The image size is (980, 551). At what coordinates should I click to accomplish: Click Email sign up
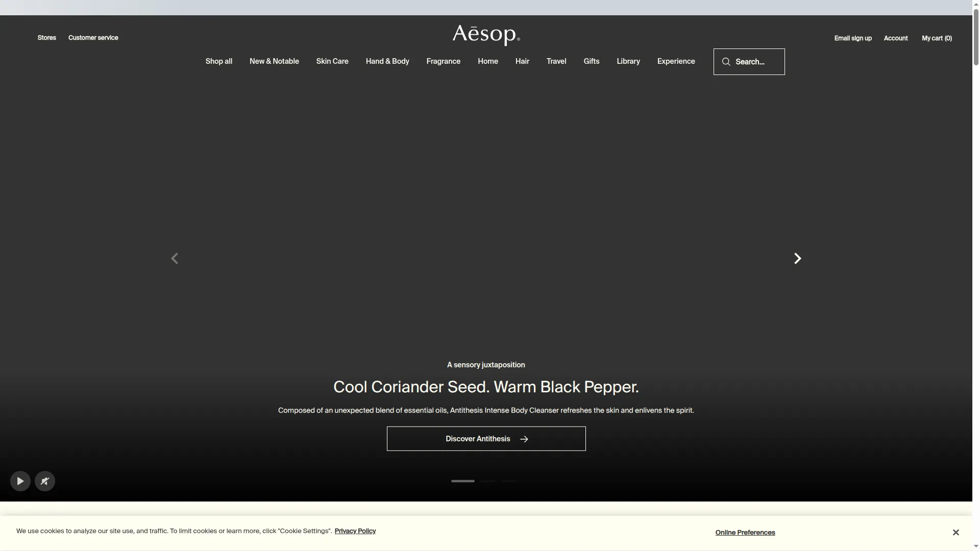pyautogui.click(x=853, y=38)
